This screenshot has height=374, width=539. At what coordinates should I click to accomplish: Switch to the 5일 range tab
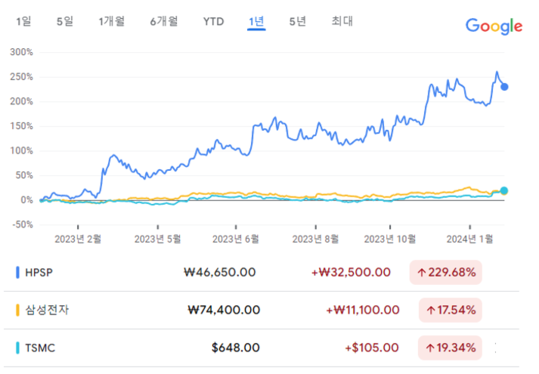[65, 22]
